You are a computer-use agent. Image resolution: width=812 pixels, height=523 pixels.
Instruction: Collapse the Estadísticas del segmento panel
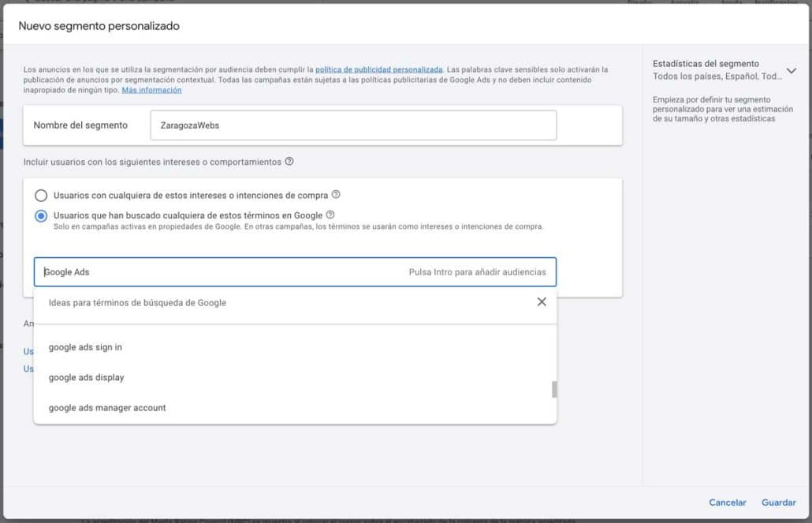tap(792, 70)
